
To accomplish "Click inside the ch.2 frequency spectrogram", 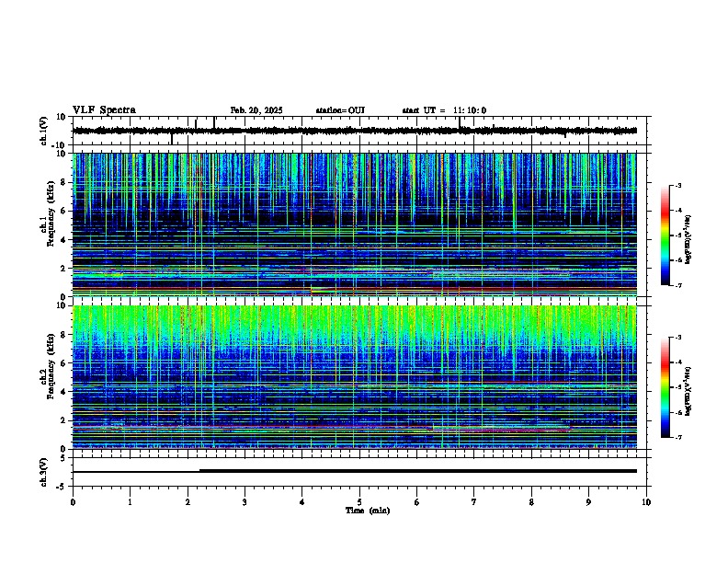I will pos(354,377).
